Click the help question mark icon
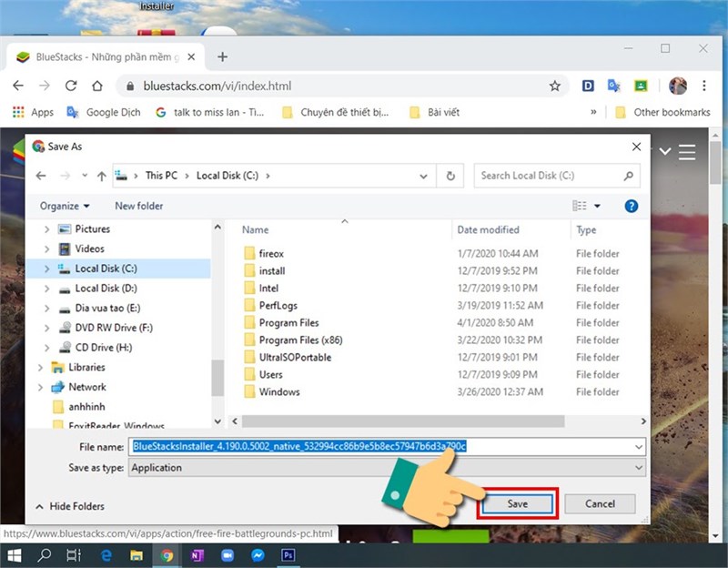 click(x=632, y=207)
